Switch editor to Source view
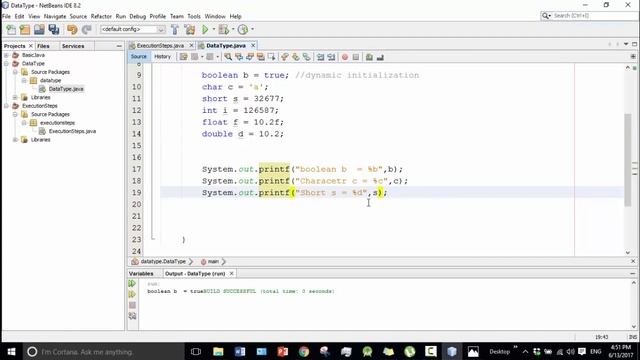This screenshot has width=640, height=360. tap(139, 57)
